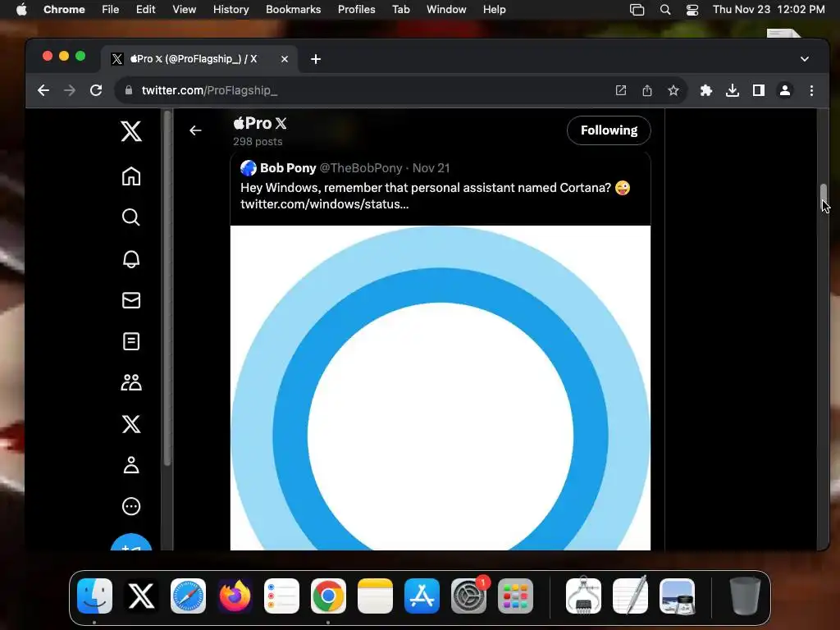Launch Firefox from the Dock
The width and height of the screenshot is (840, 630).
coord(235,596)
